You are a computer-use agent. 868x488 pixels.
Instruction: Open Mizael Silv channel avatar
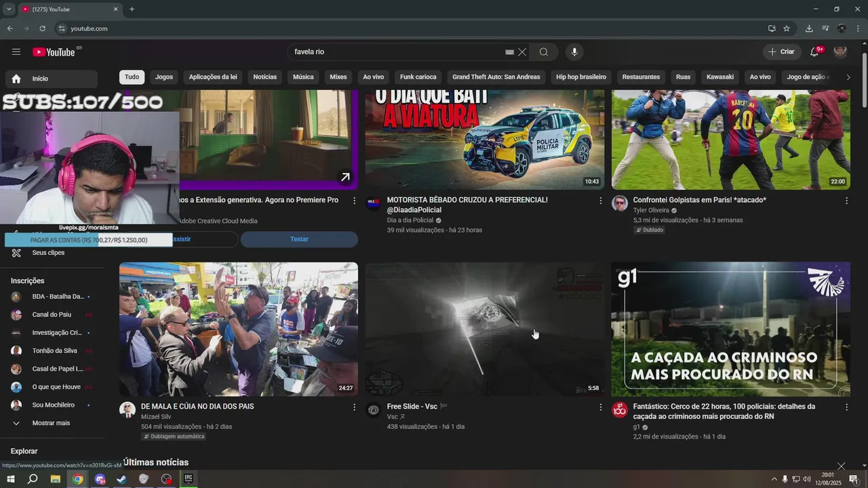click(x=127, y=409)
